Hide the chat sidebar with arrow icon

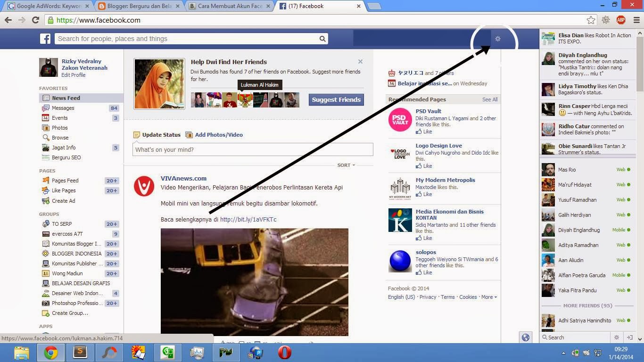tap(629, 337)
